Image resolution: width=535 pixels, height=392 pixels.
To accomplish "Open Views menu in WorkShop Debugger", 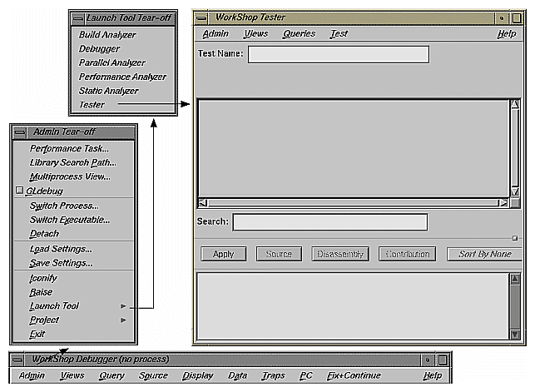I will [72, 375].
